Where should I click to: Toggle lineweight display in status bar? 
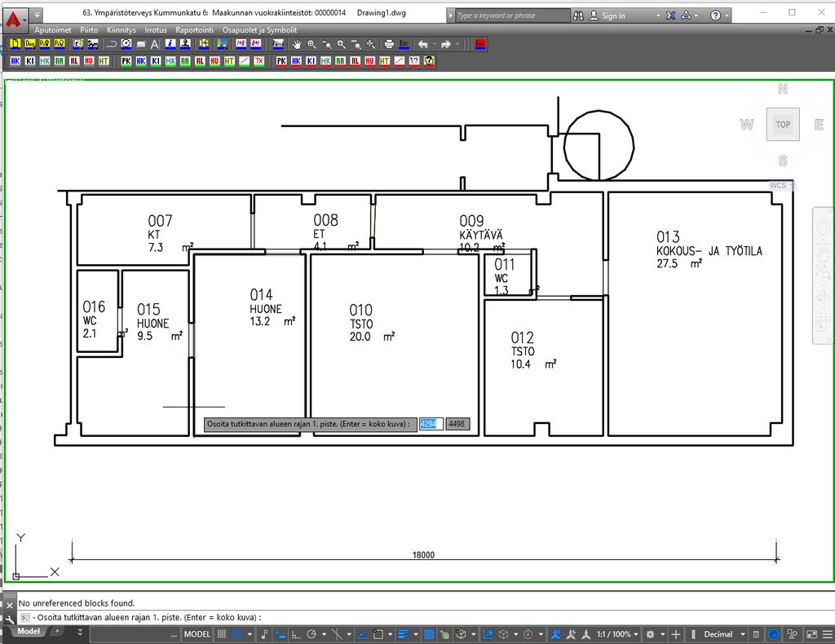[x=403, y=634]
